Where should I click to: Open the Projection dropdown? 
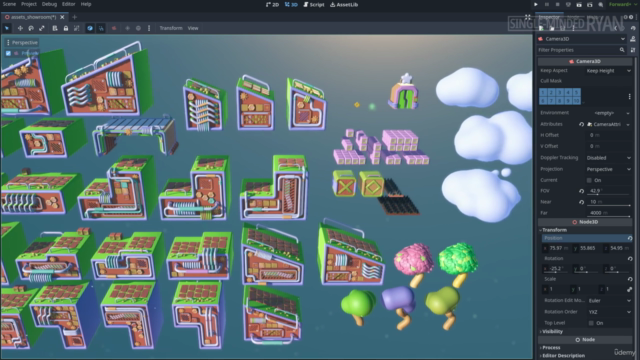609,169
